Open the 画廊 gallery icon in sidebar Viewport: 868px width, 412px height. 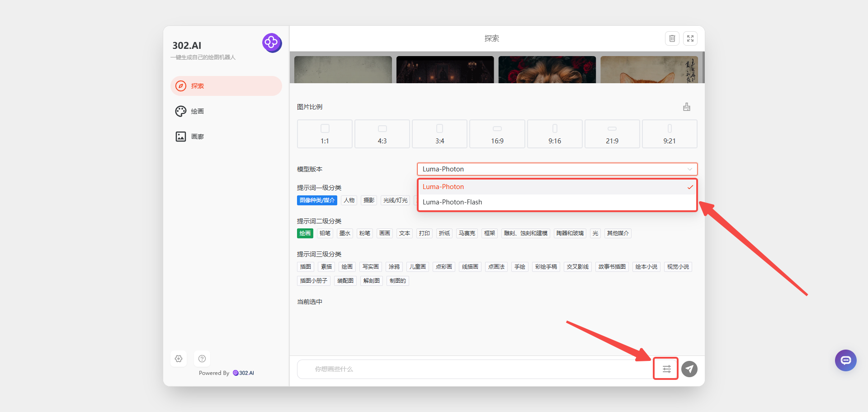click(x=181, y=137)
